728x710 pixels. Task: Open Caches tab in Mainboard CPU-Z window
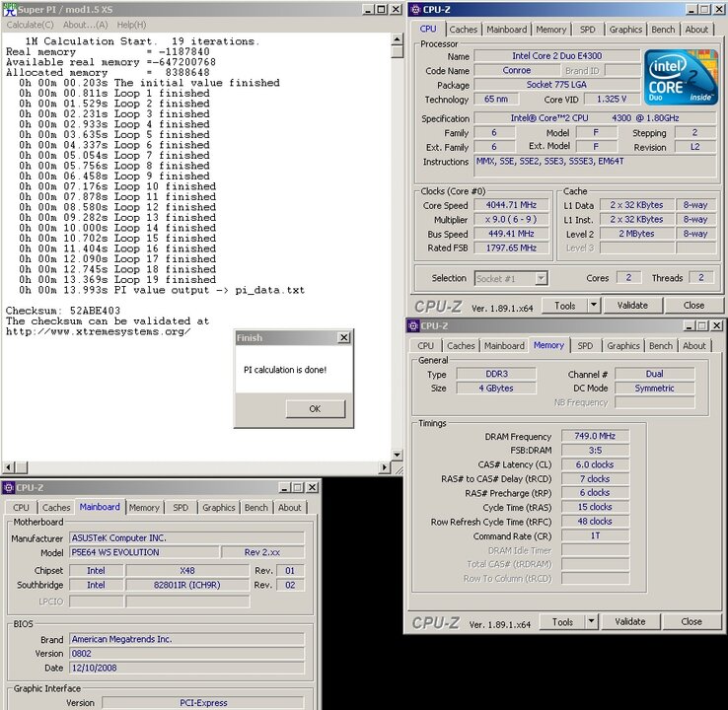coord(56,508)
